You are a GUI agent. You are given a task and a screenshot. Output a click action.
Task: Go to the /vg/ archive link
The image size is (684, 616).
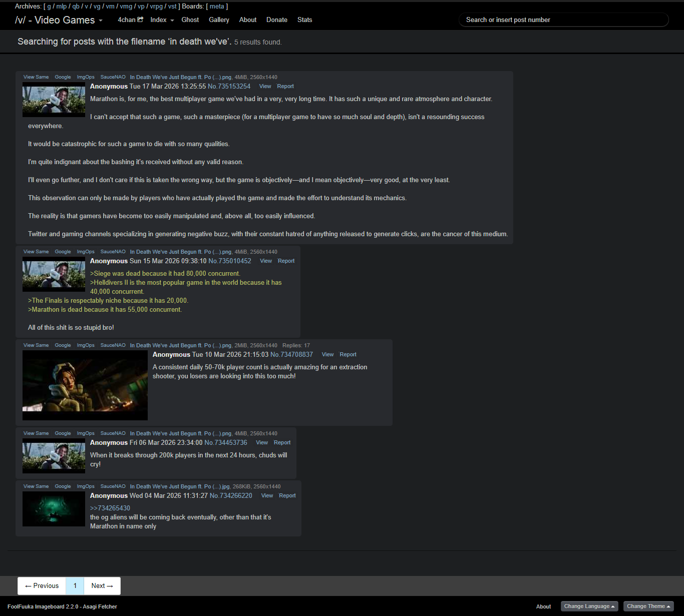pos(97,7)
